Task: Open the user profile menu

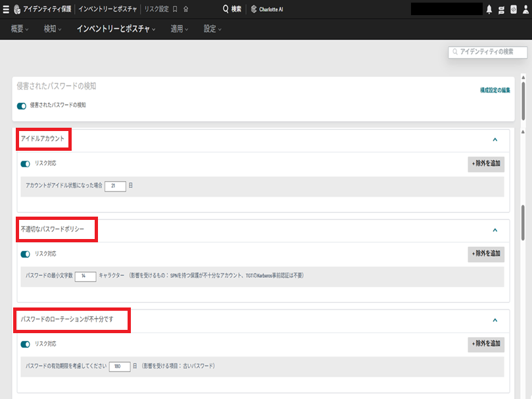Action: [x=525, y=9]
